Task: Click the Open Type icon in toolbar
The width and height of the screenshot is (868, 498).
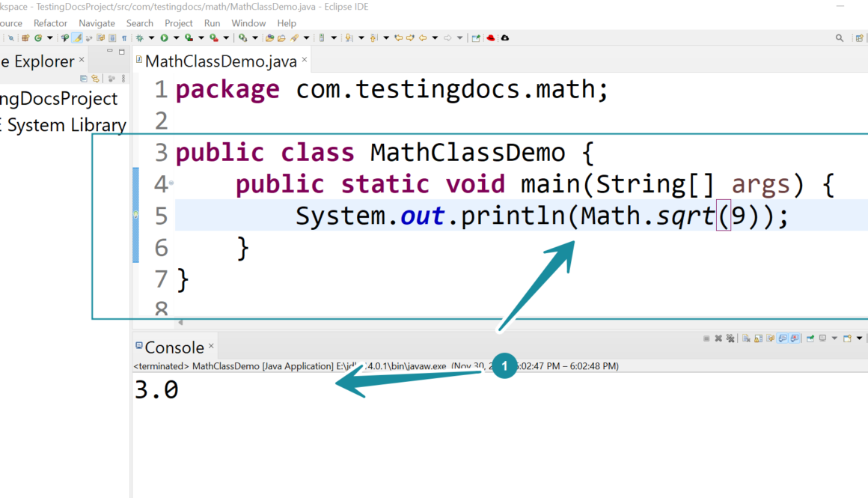Action: coord(269,37)
